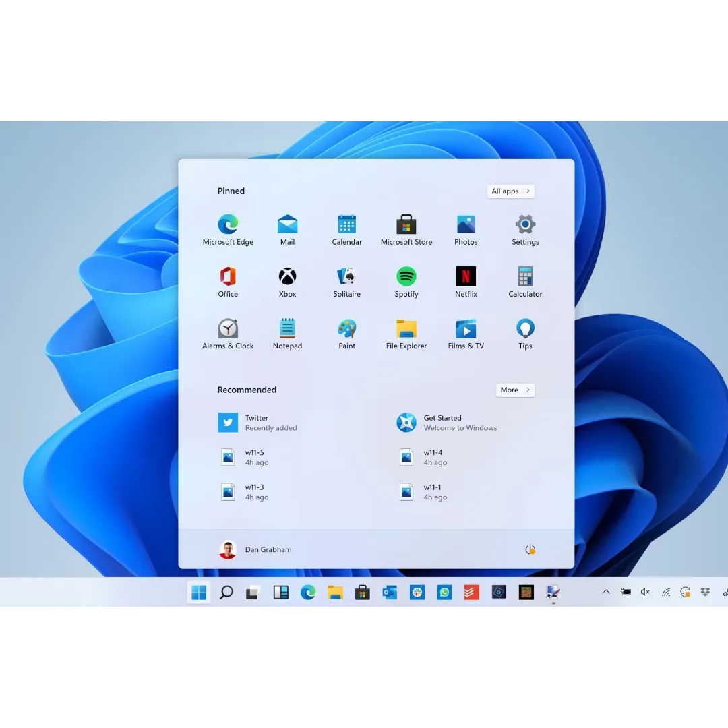The height and width of the screenshot is (728, 728).
Task: Open Wi-Fi network tray icon
Action: (x=666, y=592)
